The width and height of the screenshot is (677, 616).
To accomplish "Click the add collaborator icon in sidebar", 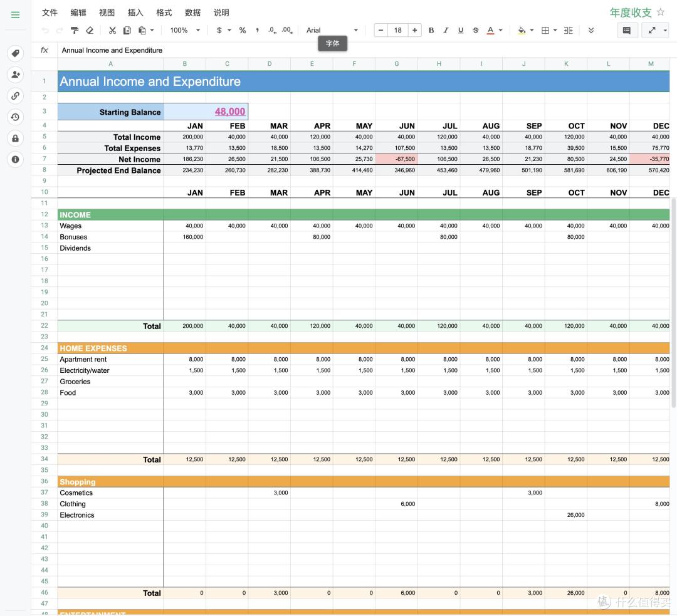I will 15,75.
